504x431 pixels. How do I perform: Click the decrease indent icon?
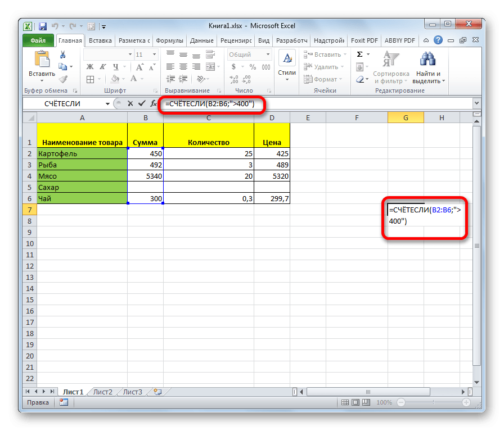pyautogui.click(x=170, y=79)
